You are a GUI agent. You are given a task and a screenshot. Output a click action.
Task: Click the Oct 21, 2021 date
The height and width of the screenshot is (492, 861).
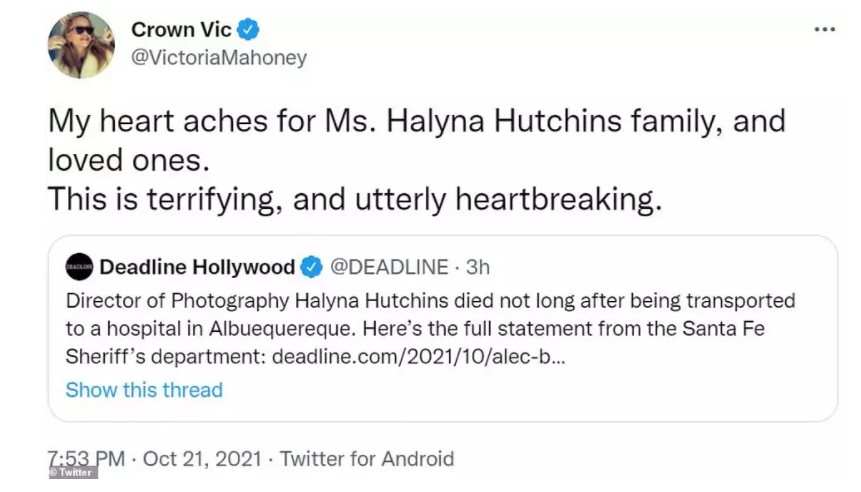(x=202, y=459)
